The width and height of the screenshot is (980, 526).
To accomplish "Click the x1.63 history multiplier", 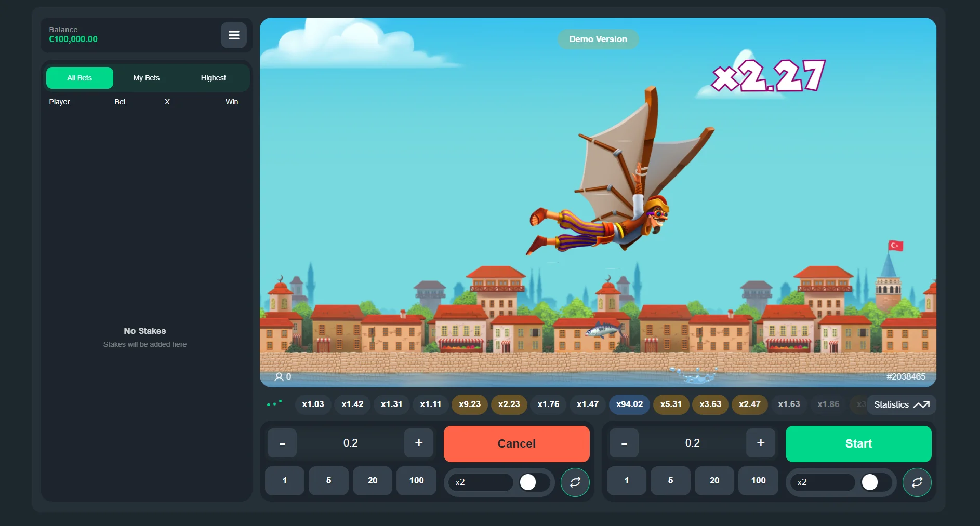I will (x=789, y=404).
